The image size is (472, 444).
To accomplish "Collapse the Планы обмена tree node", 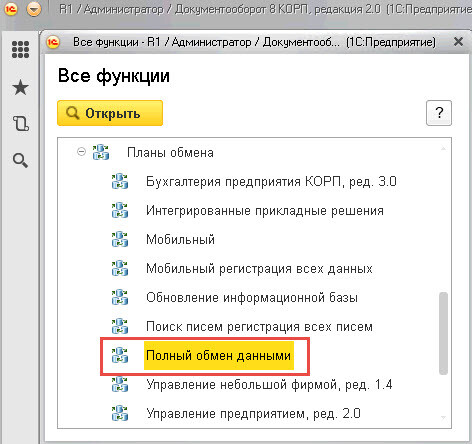I will (x=81, y=152).
